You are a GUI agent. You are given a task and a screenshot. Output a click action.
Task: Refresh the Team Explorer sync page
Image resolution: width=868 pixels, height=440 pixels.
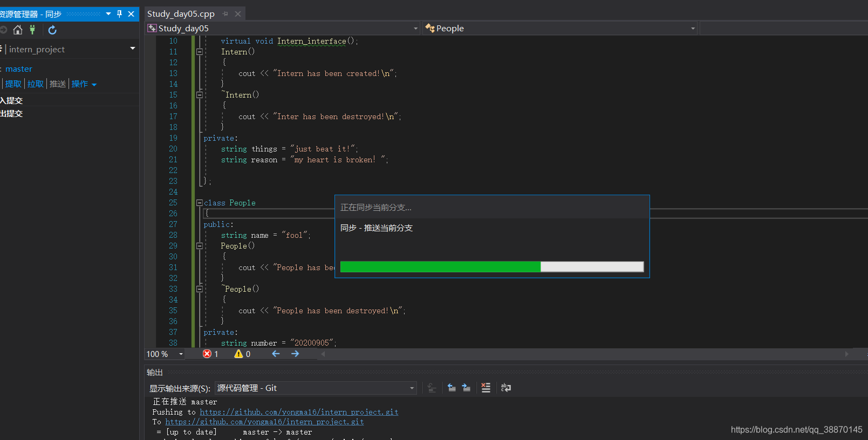pyautogui.click(x=52, y=30)
